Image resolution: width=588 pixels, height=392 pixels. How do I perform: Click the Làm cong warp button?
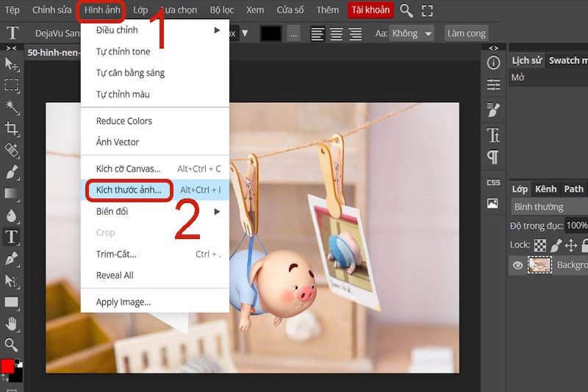click(466, 34)
